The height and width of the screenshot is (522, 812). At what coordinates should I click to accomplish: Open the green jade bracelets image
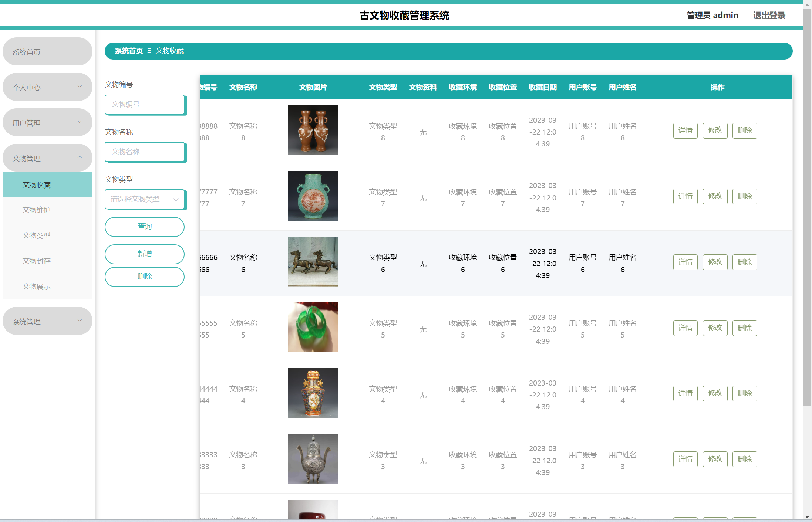pyautogui.click(x=313, y=327)
